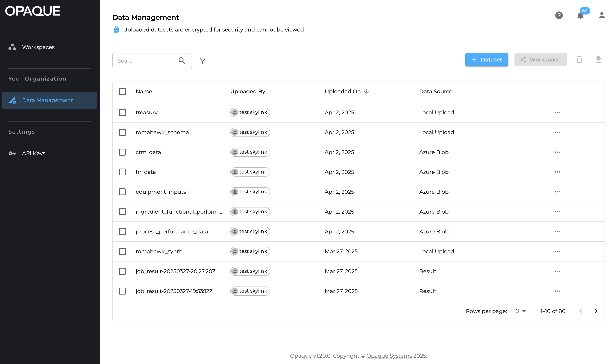Follow the Opaque Systems footer link
Viewport: 616px width, 364px height.
point(389,356)
